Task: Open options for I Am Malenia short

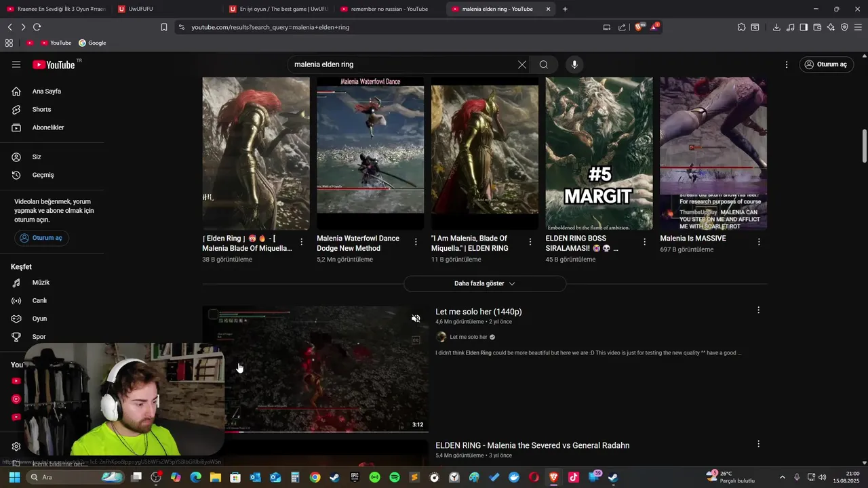Action: coord(530,242)
